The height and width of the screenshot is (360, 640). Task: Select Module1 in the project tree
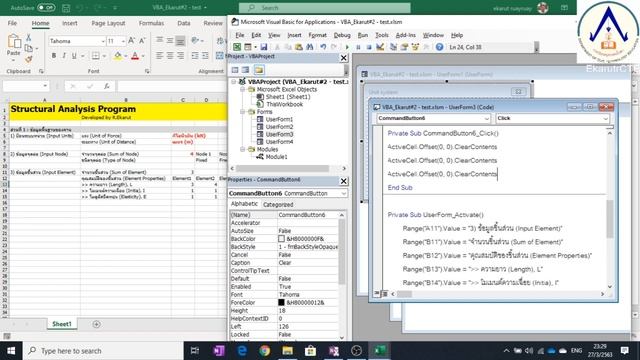276,157
